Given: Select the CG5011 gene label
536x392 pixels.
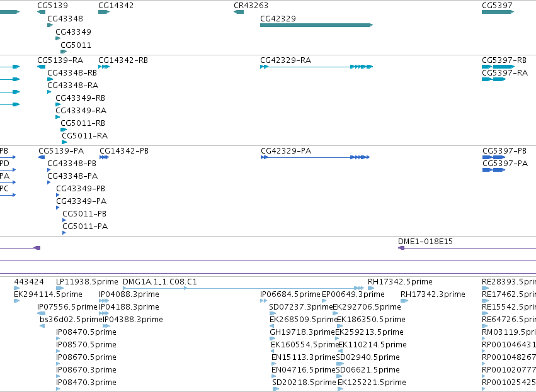Looking at the screenshot, I should pos(76,45).
